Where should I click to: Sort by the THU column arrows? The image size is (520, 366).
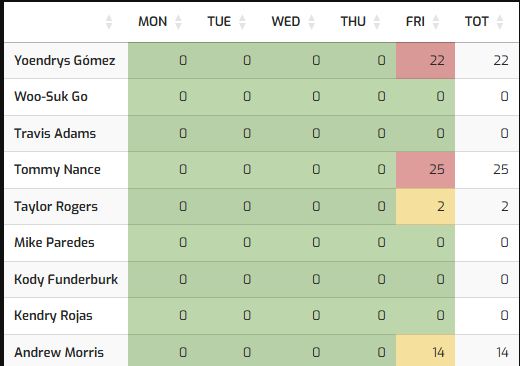click(377, 22)
